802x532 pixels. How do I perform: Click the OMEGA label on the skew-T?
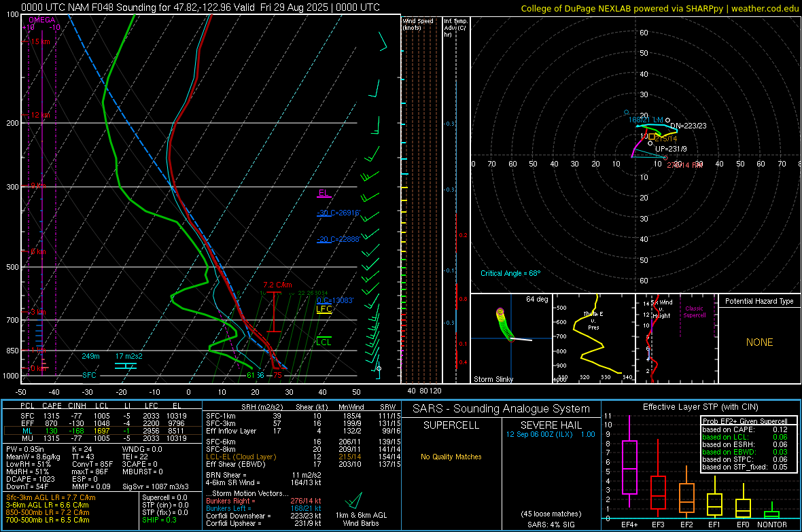click(x=42, y=20)
